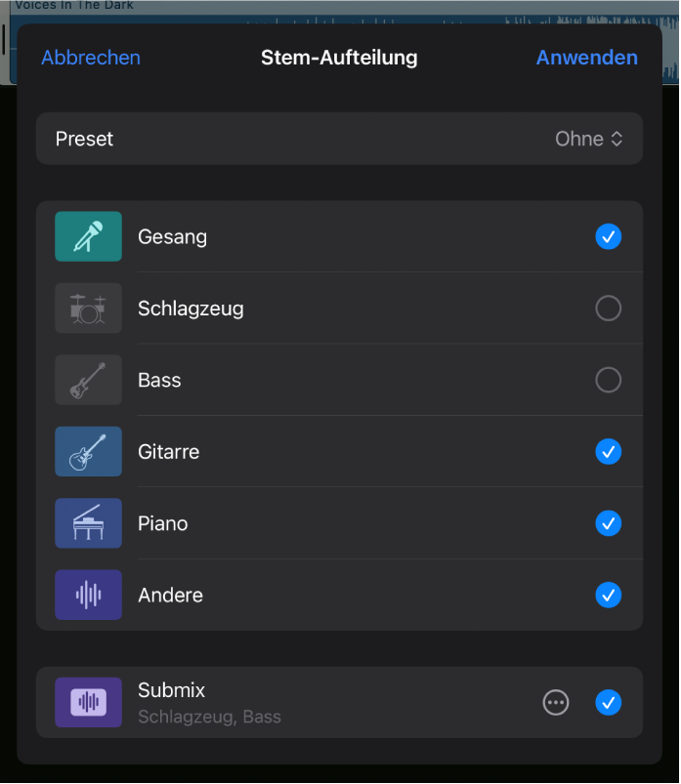The height and width of the screenshot is (784, 681).
Task: Click the Schlagzeug drum kit icon
Action: [x=87, y=309]
